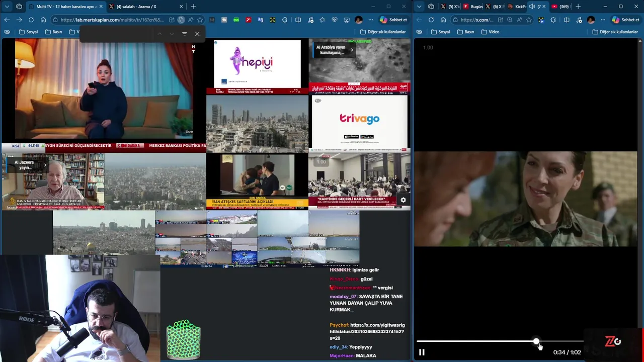
Task: Open Diğer sık kullanılanlar in the right browser
Action: (615, 32)
